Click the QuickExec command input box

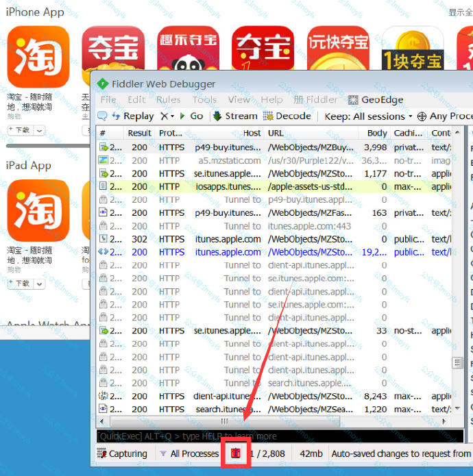[x=280, y=436]
